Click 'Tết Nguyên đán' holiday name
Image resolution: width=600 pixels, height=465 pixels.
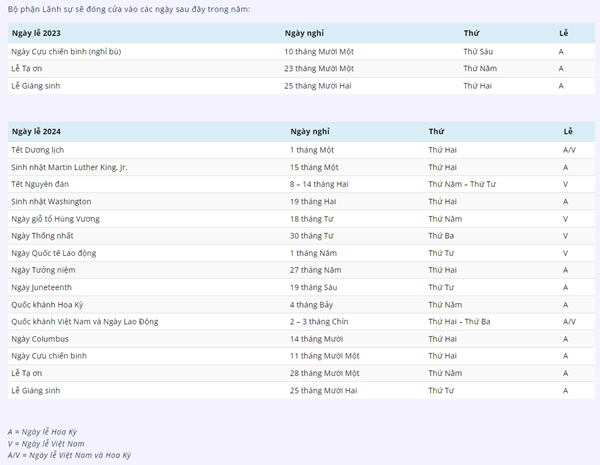(40, 184)
